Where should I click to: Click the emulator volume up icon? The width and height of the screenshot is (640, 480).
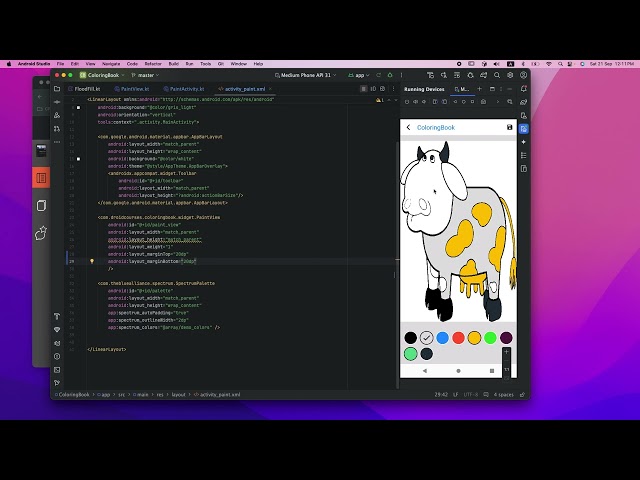pyautogui.click(x=415, y=102)
